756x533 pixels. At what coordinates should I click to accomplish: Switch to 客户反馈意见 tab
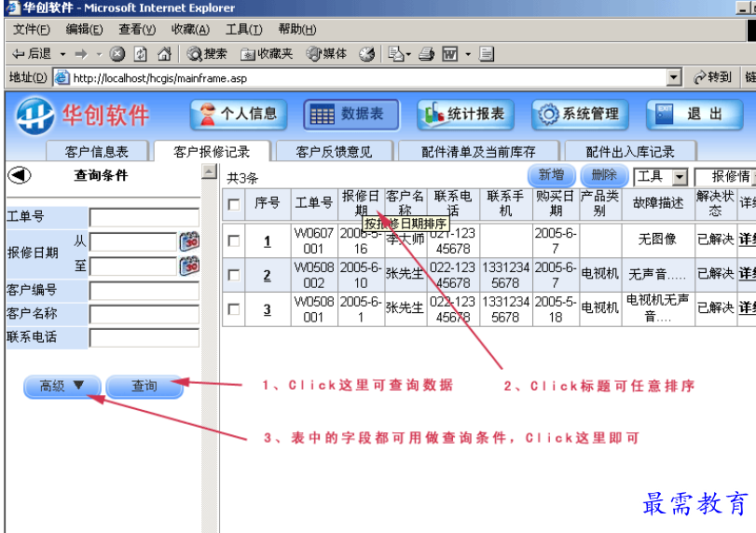334,152
